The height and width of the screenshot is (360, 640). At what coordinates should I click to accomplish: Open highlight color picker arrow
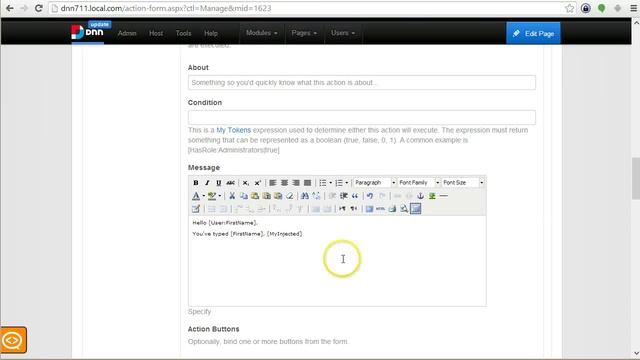pyautogui.click(x=220, y=196)
